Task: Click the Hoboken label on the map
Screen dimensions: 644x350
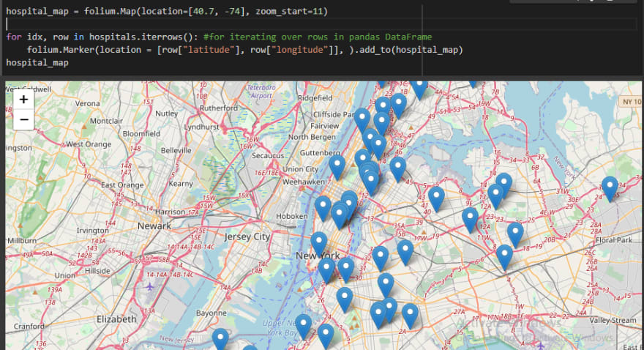Action: (x=291, y=216)
